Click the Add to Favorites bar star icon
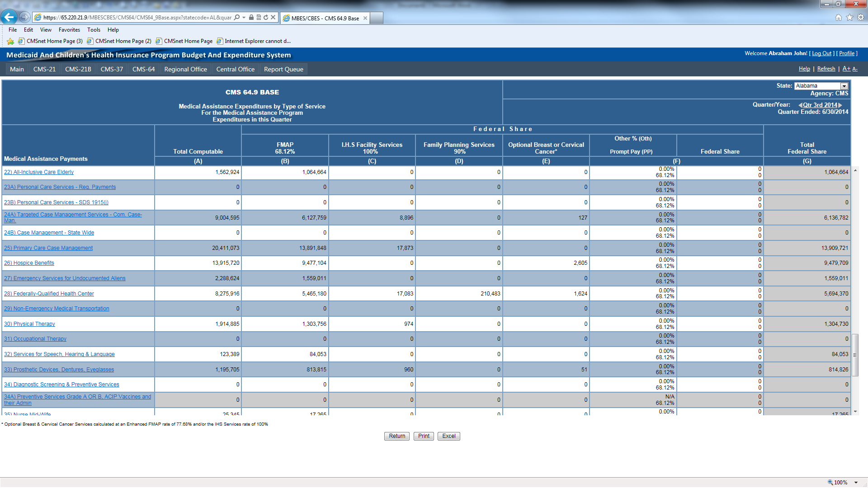 (x=10, y=41)
